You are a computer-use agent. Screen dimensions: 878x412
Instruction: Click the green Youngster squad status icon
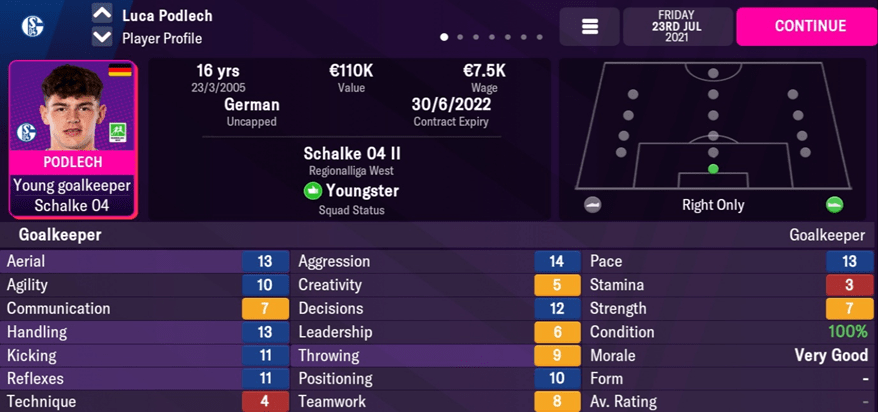click(x=313, y=190)
